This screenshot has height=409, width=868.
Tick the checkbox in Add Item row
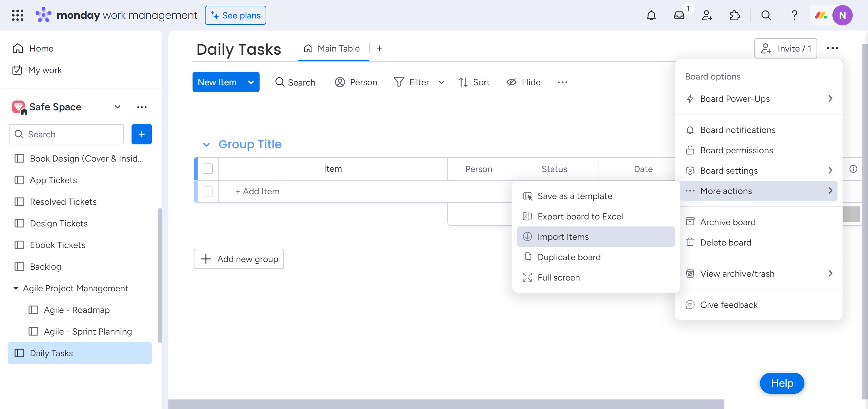coord(207,191)
